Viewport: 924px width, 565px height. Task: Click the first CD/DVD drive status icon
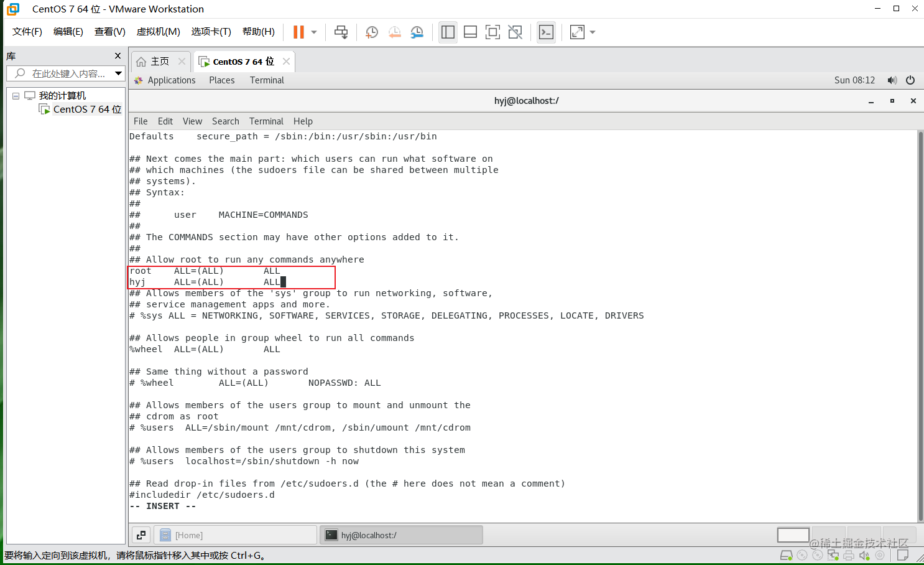click(802, 555)
